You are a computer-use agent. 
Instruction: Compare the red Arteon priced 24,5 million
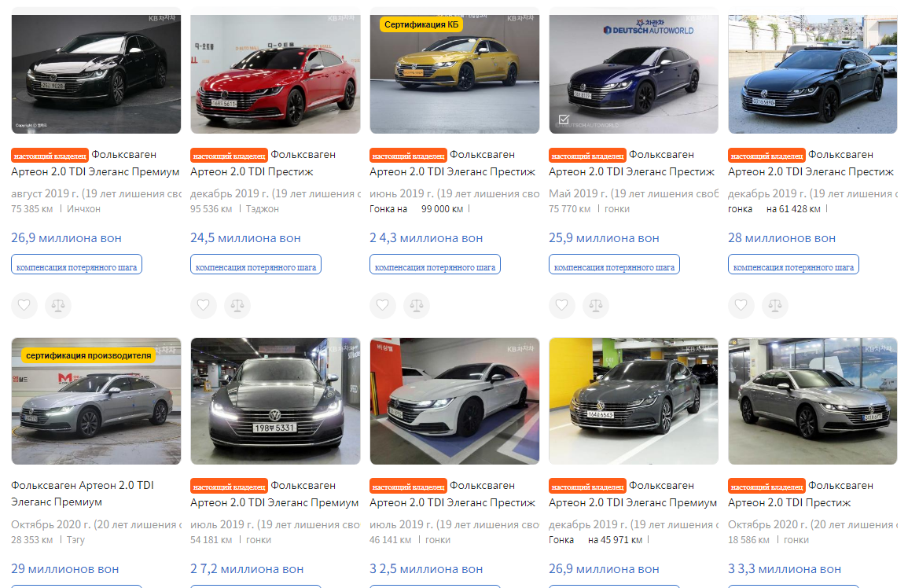(x=237, y=306)
